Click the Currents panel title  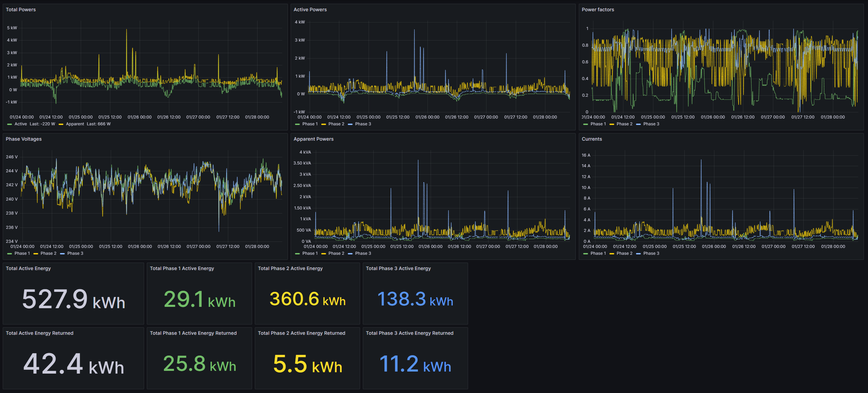[592, 139]
